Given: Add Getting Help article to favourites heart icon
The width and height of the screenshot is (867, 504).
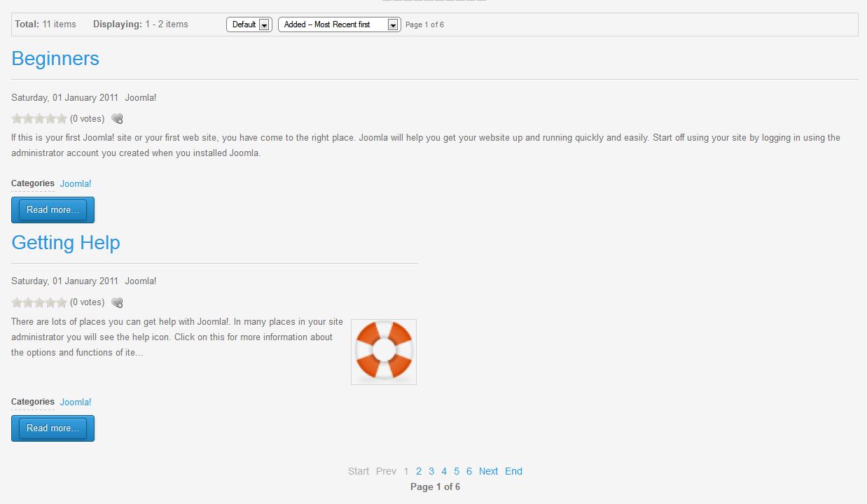Looking at the screenshot, I should pyautogui.click(x=118, y=303).
